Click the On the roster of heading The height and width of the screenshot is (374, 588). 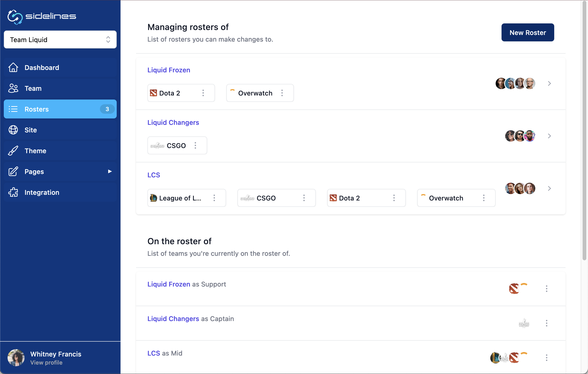[x=180, y=241]
